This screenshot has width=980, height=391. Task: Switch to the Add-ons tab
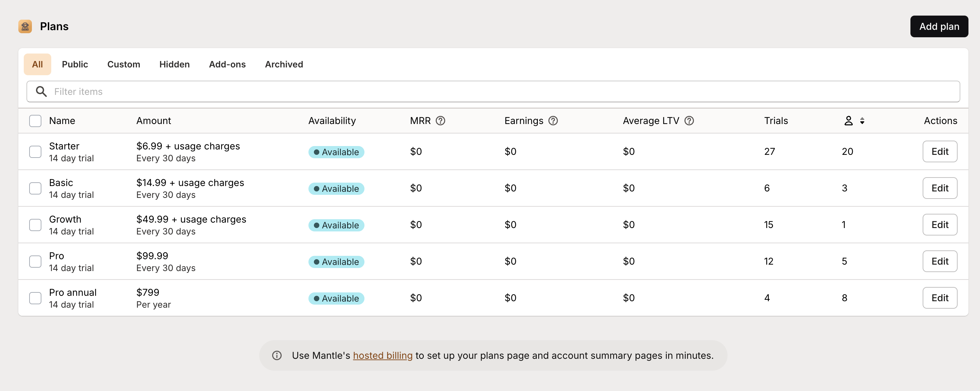[227, 64]
